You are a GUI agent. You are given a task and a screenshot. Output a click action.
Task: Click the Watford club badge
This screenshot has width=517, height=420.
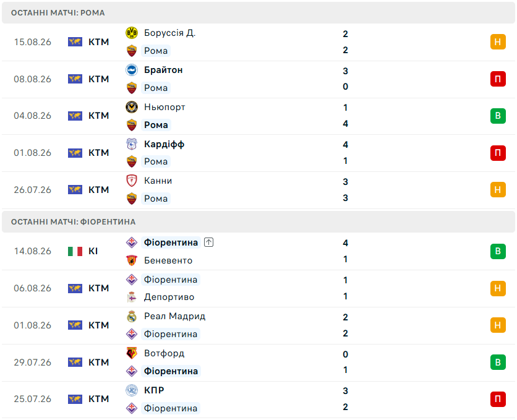132,353
